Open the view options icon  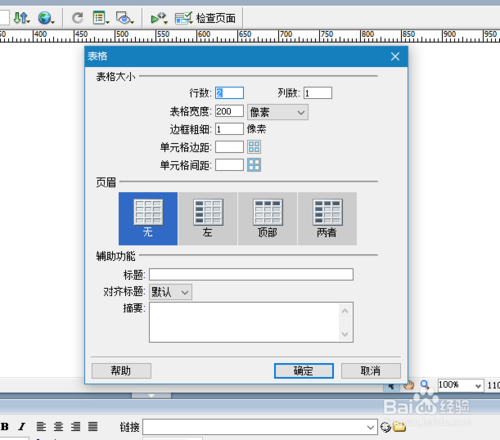pos(101,18)
